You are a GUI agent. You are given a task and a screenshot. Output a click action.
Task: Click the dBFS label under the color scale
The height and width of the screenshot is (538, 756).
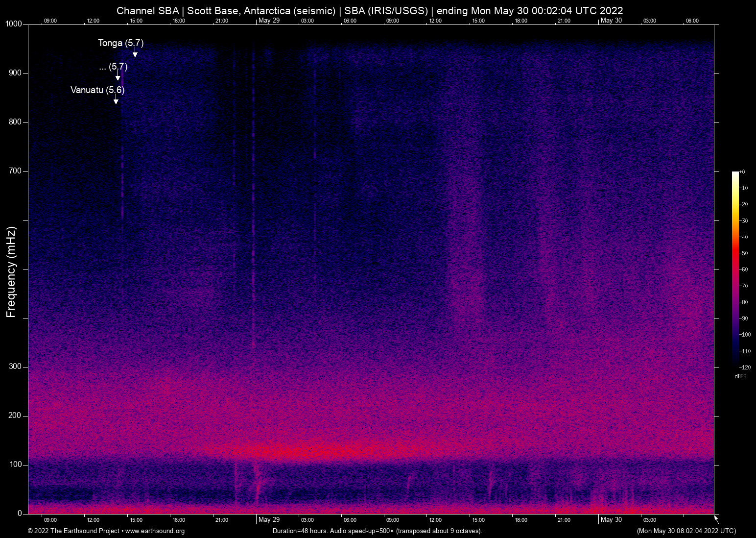(740, 376)
